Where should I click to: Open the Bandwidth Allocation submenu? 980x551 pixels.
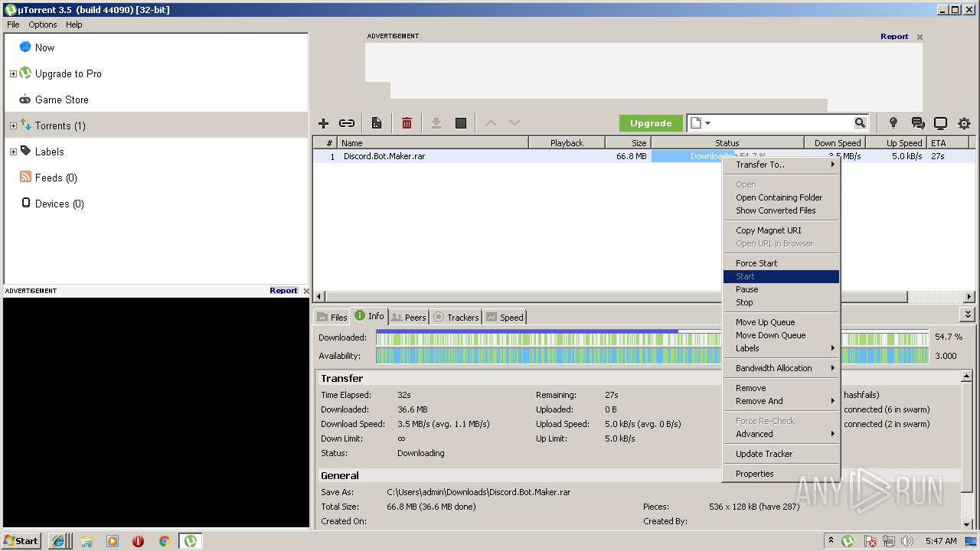coord(781,368)
